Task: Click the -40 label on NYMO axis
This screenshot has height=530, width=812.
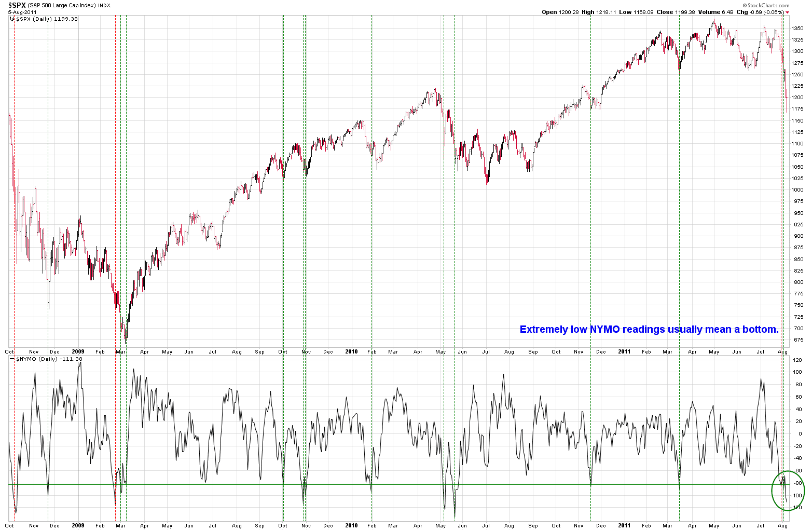Action: (x=798, y=458)
